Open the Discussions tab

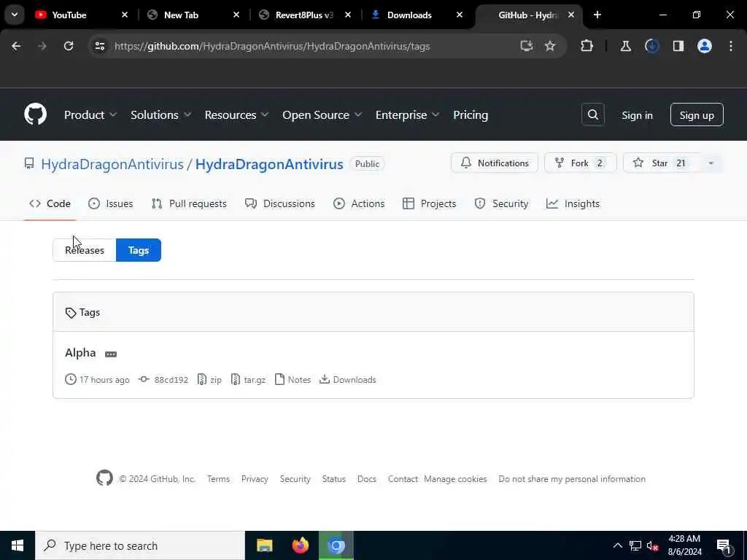pyautogui.click(x=279, y=204)
